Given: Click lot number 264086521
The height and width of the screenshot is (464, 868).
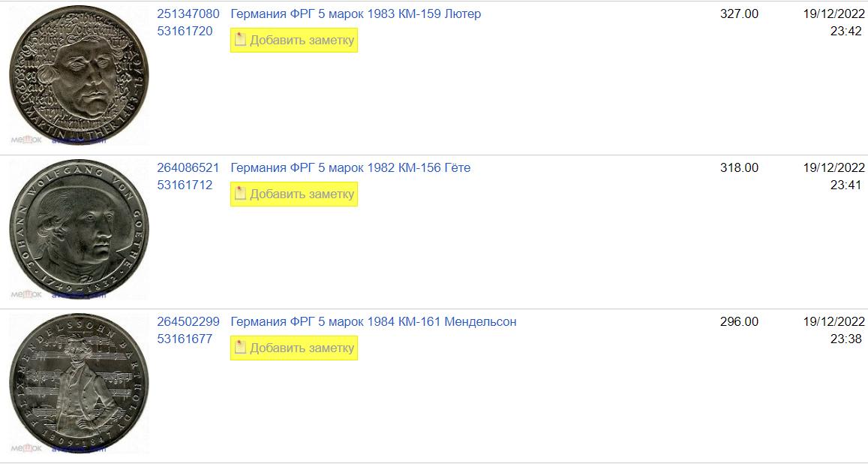Looking at the screenshot, I should 188,168.
